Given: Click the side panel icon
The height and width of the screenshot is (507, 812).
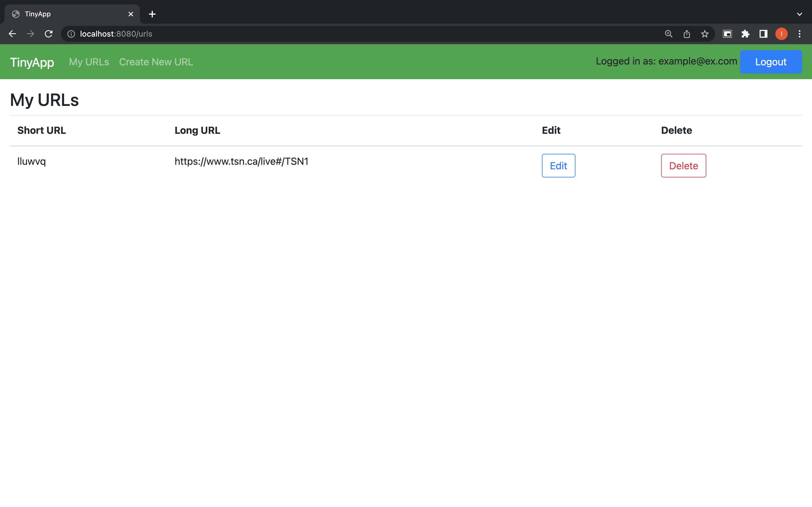Looking at the screenshot, I should click(x=763, y=34).
